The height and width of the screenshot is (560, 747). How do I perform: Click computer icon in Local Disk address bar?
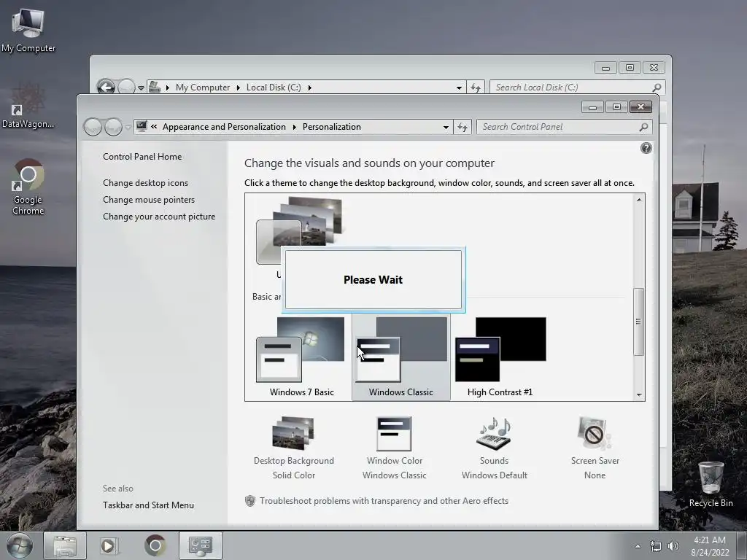point(155,87)
